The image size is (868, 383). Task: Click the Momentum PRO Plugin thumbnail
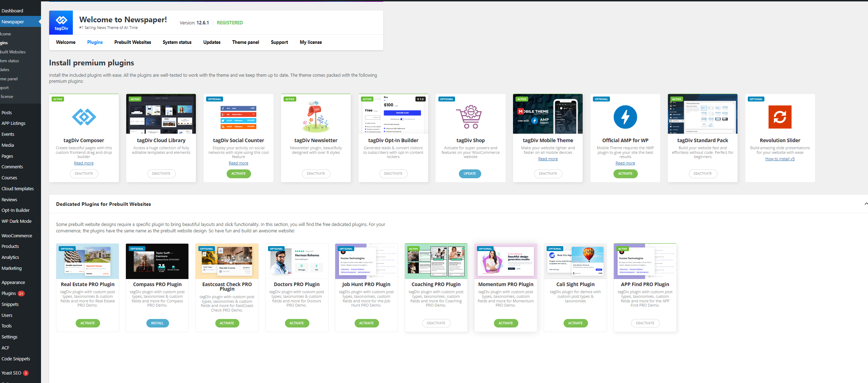tap(506, 261)
